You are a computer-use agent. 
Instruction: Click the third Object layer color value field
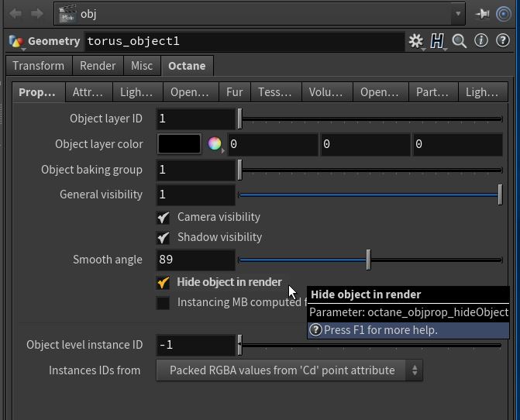click(458, 144)
